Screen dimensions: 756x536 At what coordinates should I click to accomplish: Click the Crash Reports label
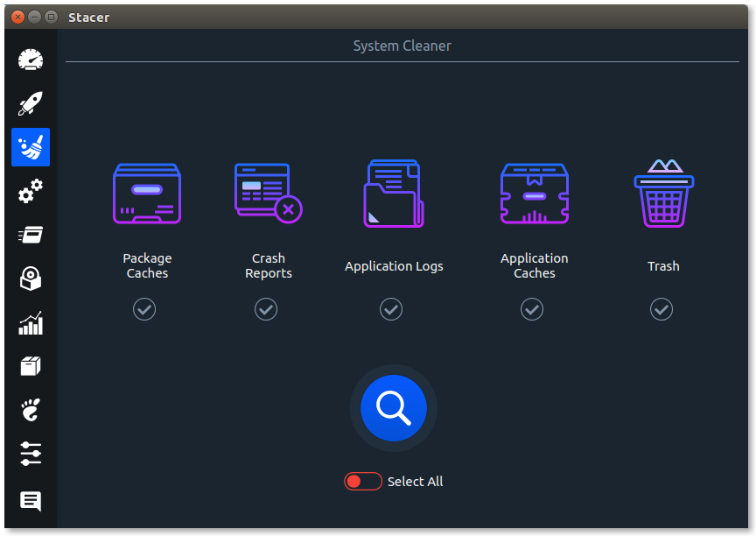[x=268, y=266]
